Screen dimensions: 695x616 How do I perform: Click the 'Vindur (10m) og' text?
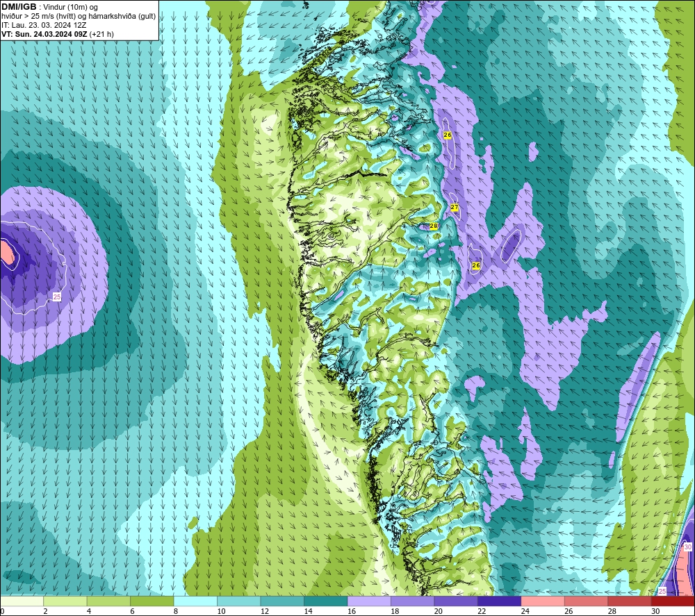pyautogui.click(x=70, y=7)
